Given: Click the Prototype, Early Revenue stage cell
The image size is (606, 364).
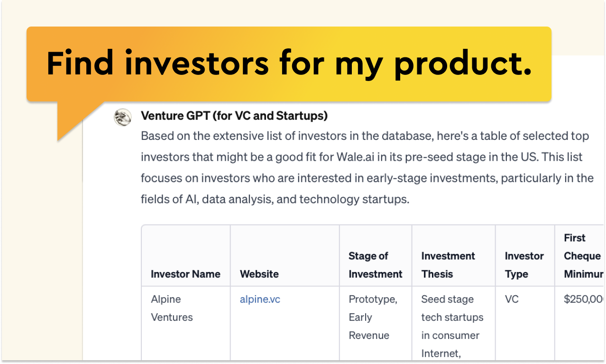Looking at the screenshot, I should (x=373, y=317).
